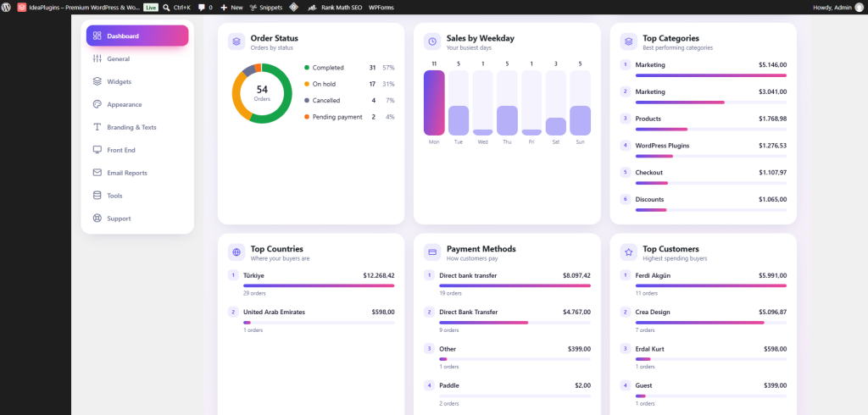
Task: Click the Top Countries globe icon
Action: coord(236,252)
